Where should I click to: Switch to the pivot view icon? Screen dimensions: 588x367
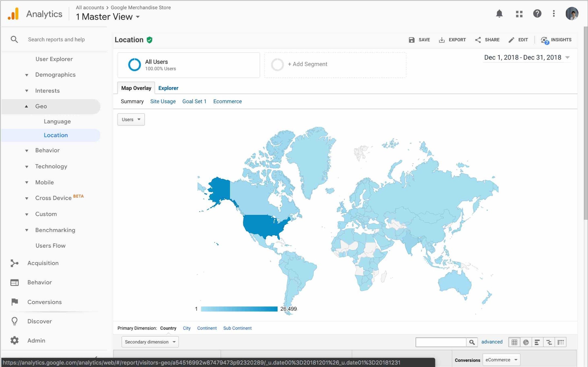[x=561, y=342]
